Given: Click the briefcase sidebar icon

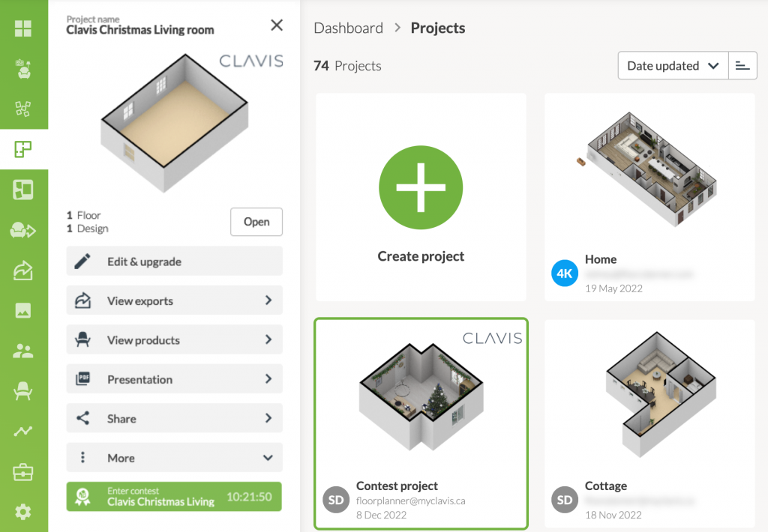Looking at the screenshot, I should [x=23, y=472].
